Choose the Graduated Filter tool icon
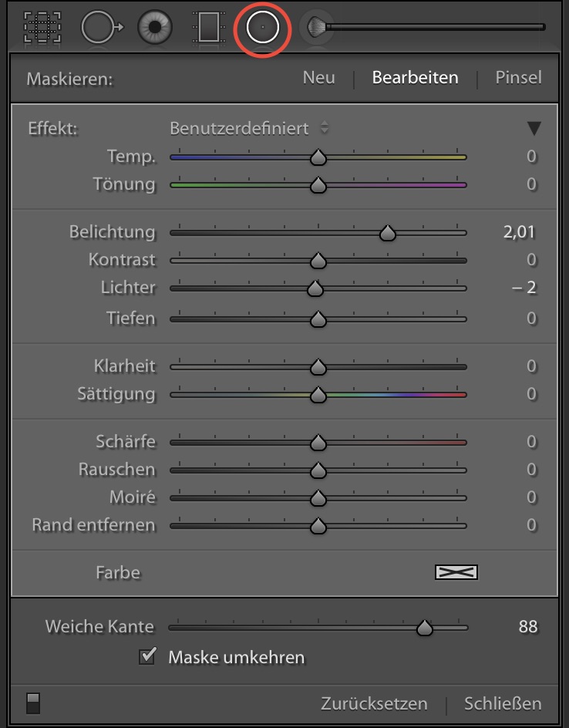 [208, 28]
